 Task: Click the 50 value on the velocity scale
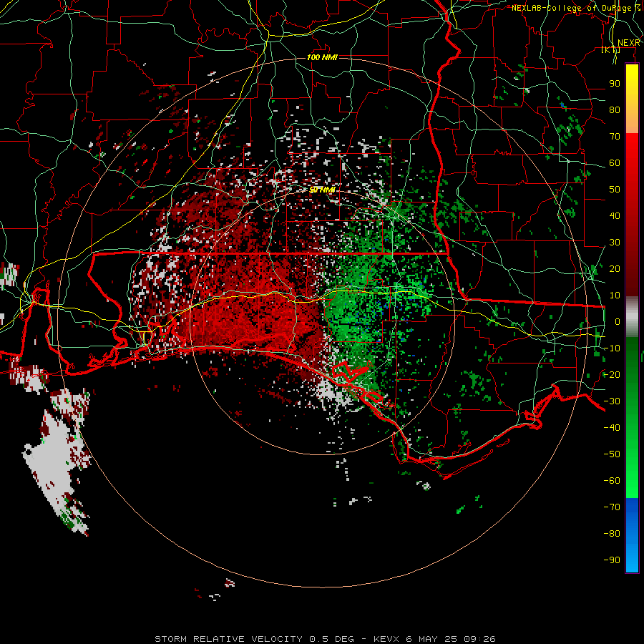[615, 190]
